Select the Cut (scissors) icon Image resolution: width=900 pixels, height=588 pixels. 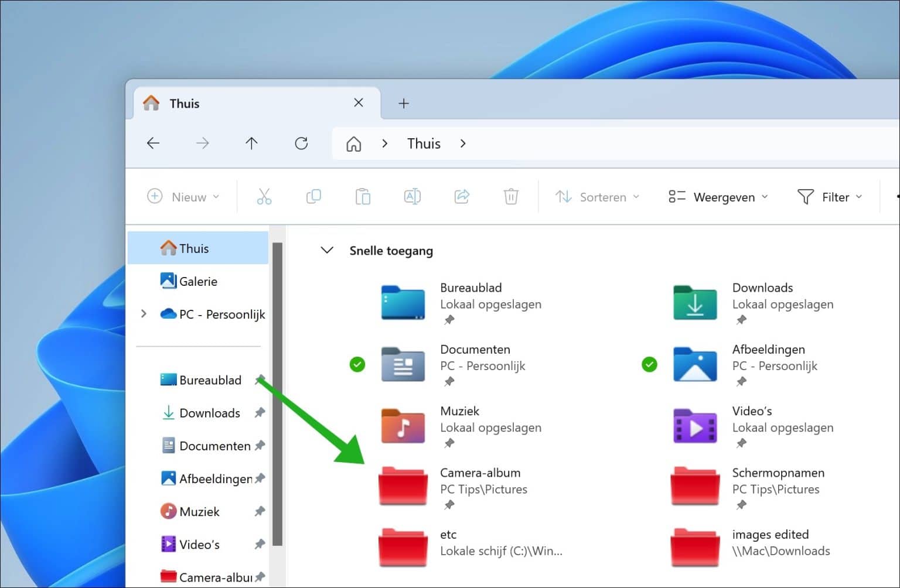click(264, 197)
